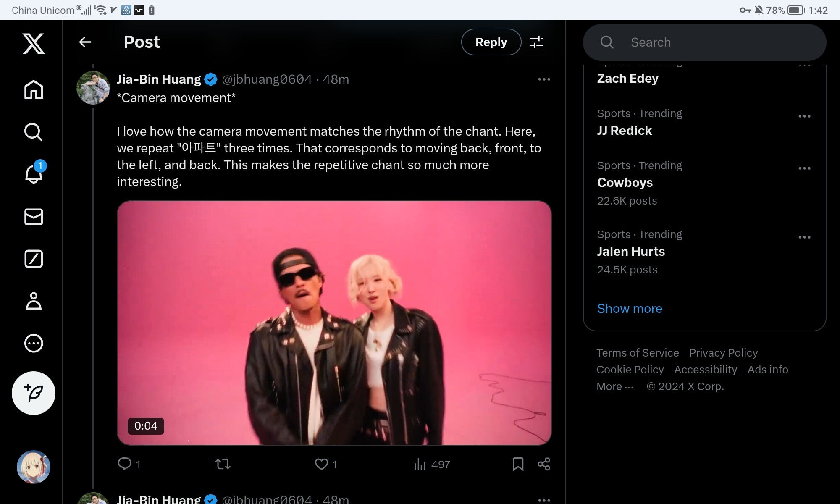Viewport: 840px width, 504px height.
Task: Open the Jalen Hurts trending topic
Action: tap(631, 252)
